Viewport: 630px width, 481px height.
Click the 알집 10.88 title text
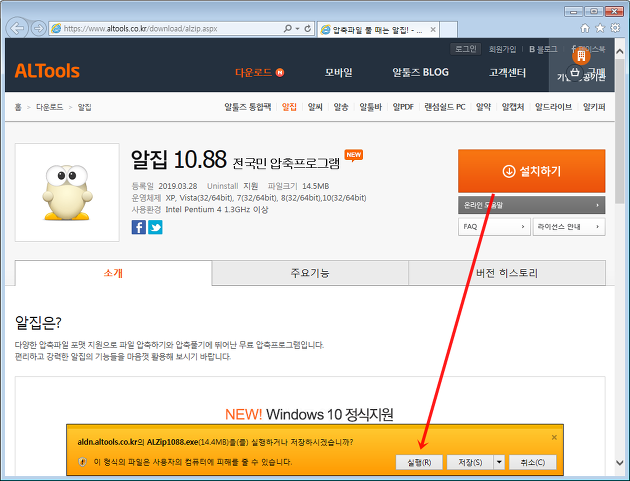tap(179, 160)
